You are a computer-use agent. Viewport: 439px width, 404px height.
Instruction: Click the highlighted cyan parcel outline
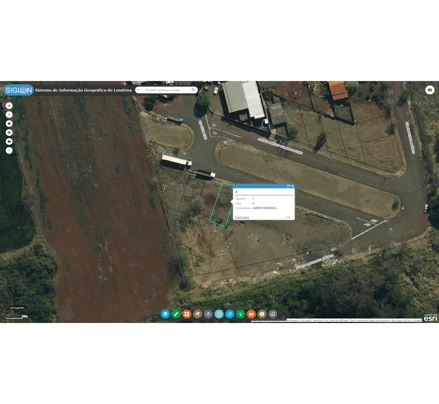pos(221,205)
